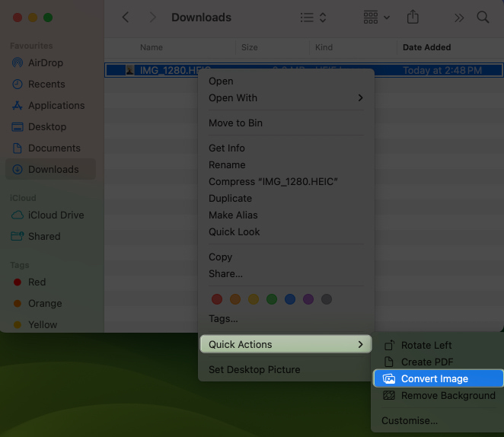This screenshot has width=504, height=437.
Task: Apply the red colour tag dot
Action: coord(216,299)
